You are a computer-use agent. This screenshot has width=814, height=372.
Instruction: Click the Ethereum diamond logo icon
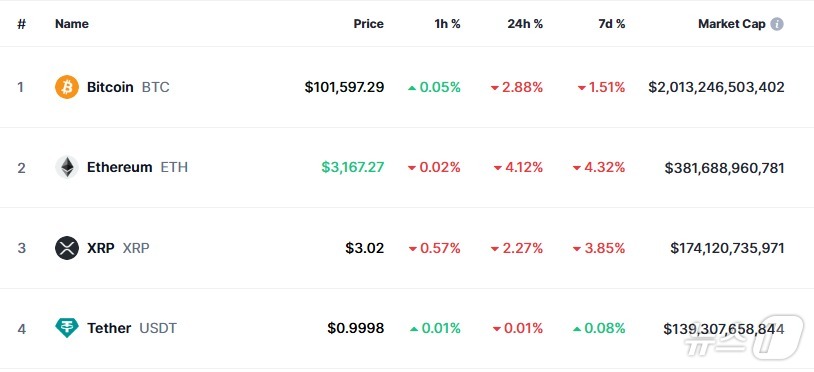[x=67, y=167]
